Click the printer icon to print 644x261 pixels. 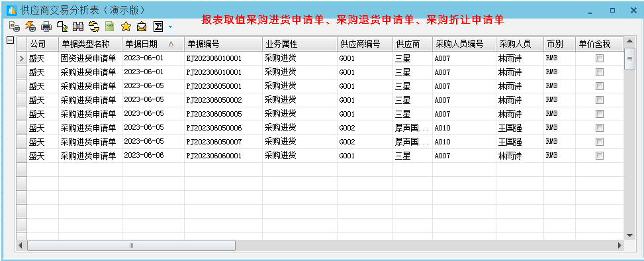pyautogui.click(x=46, y=26)
